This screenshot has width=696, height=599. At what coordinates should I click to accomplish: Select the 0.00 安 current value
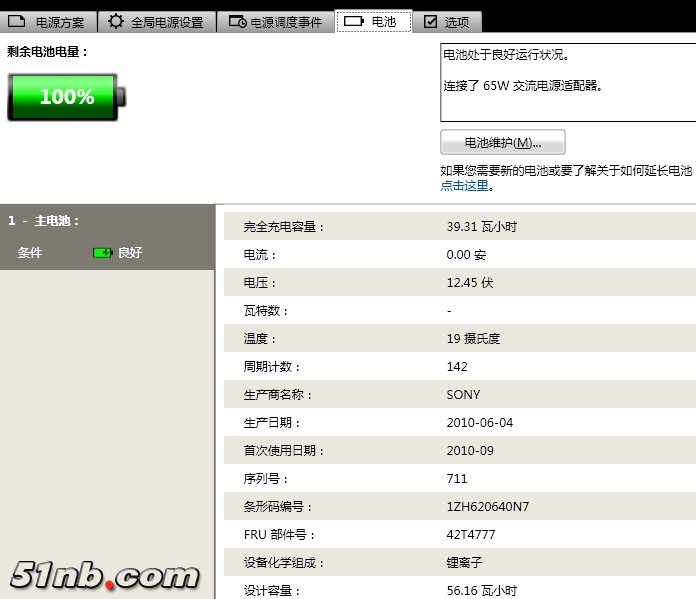click(x=466, y=255)
